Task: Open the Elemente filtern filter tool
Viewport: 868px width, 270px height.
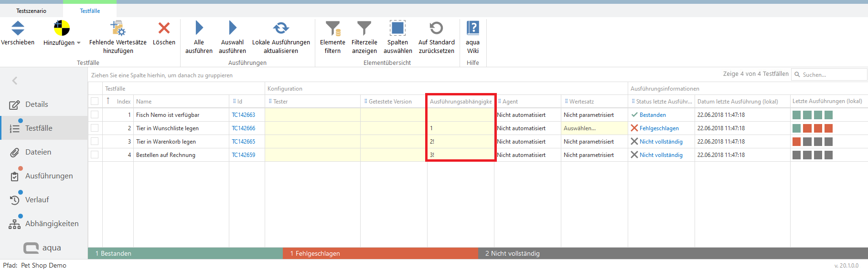Action: click(x=332, y=29)
